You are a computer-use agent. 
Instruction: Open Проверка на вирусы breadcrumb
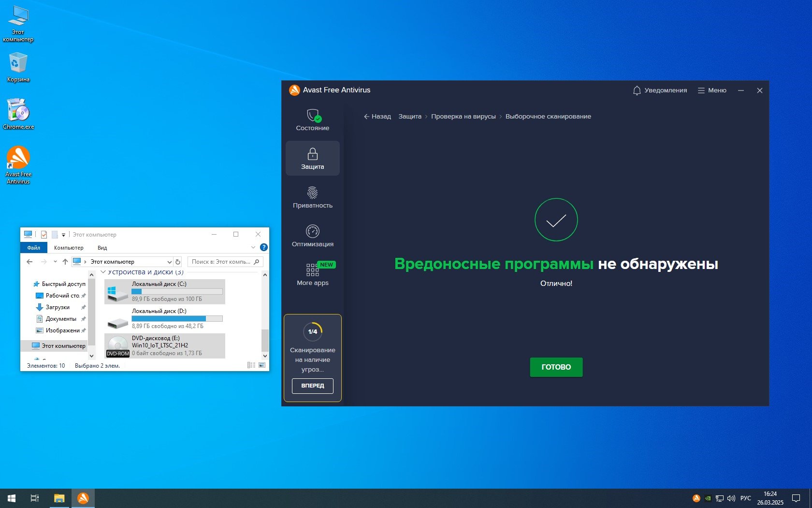pos(464,117)
